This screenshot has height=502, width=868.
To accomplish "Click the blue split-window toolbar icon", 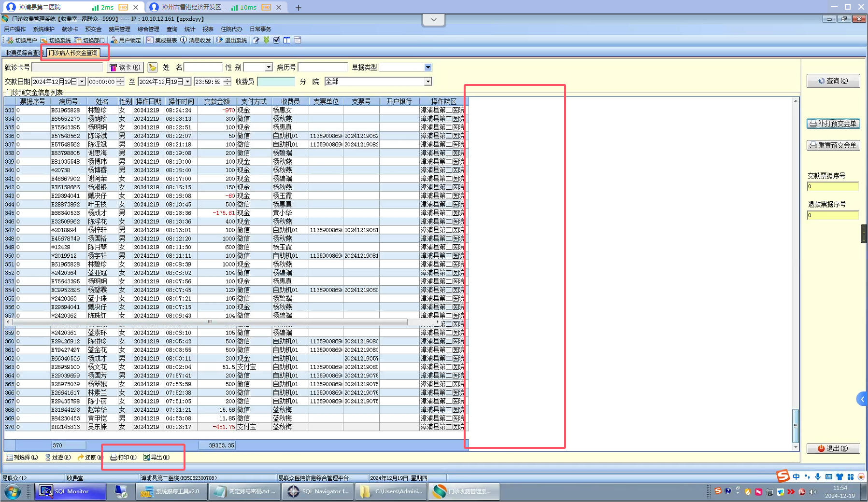I will pyautogui.click(x=287, y=40).
